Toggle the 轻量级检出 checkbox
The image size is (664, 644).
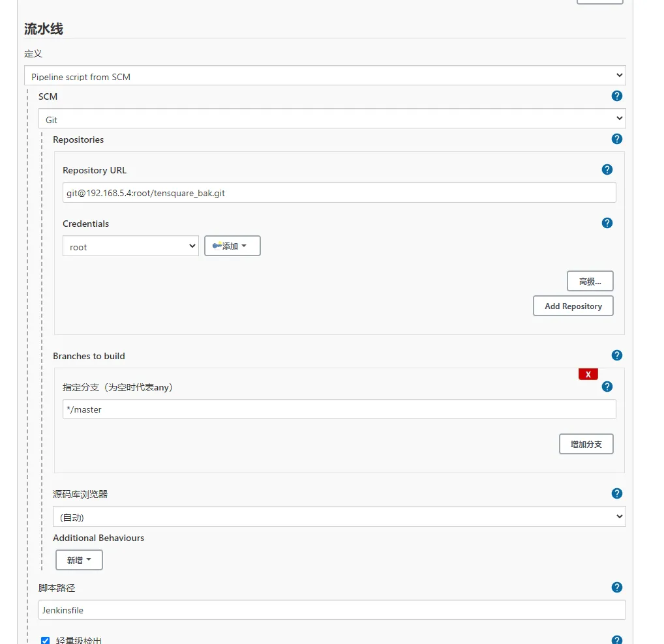(x=46, y=640)
